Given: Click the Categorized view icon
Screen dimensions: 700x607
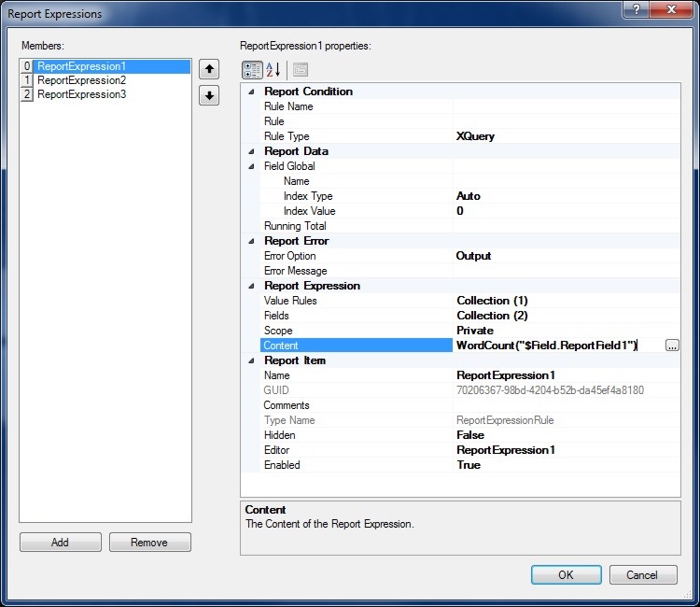Looking at the screenshot, I should click(252, 70).
